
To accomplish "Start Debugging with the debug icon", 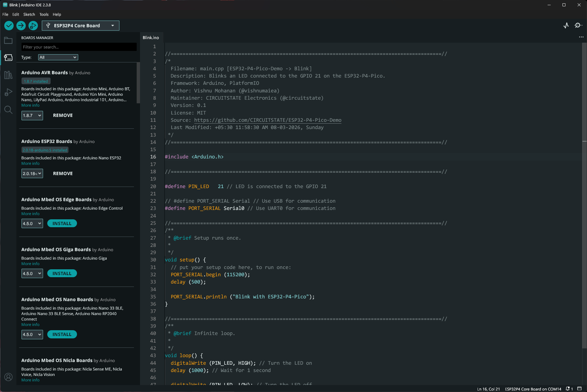I will [x=33, y=26].
